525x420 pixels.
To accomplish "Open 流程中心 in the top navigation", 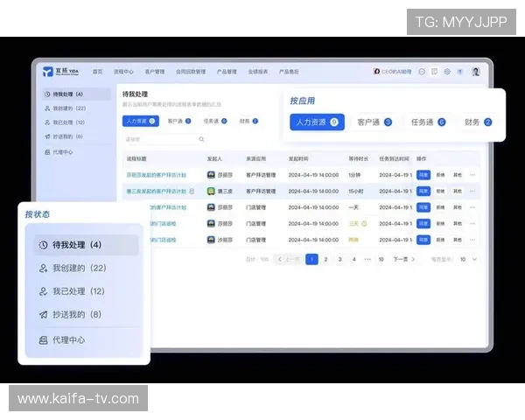I will click(123, 72).
